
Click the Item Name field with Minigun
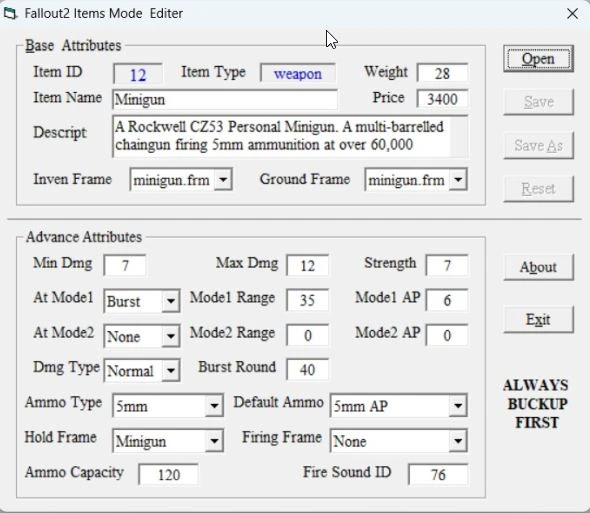(x=225, y=100)
